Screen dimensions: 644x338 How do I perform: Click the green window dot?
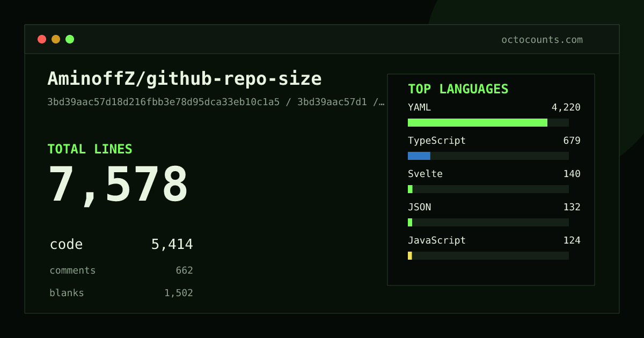coord(70,39)
